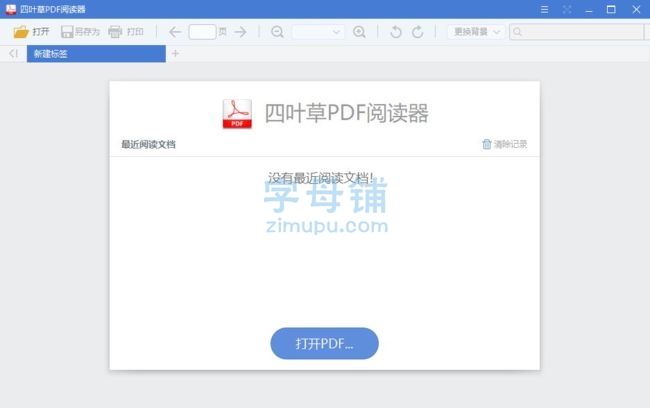The image size is (650, 408).
Task: Click the search magnifier icon
Action: [517, 32]
